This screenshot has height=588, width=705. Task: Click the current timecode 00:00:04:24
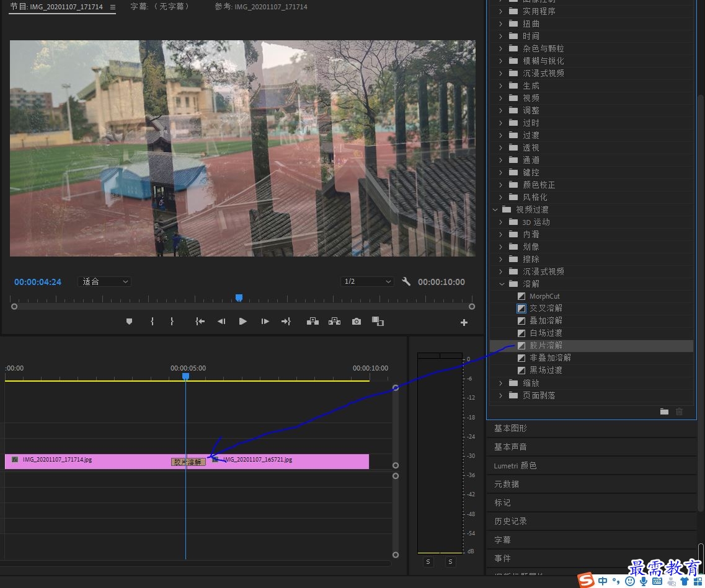[x=38, y=282]
